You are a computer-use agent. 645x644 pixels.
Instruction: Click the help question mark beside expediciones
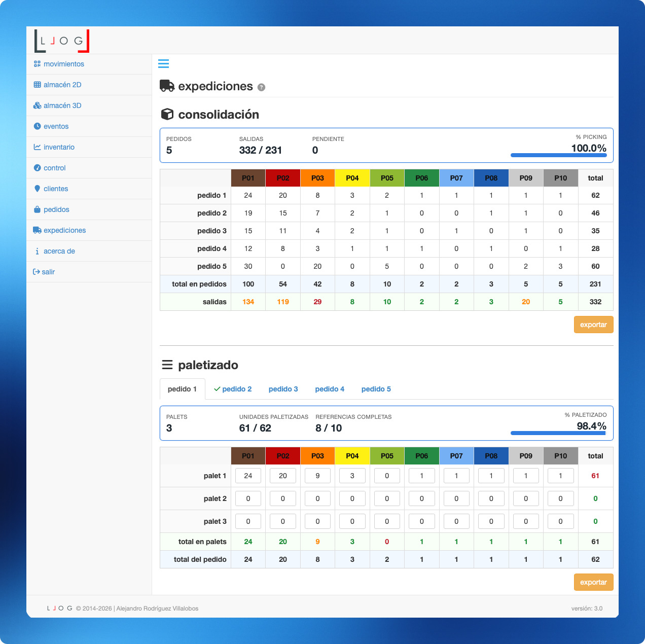click(261, 87)
